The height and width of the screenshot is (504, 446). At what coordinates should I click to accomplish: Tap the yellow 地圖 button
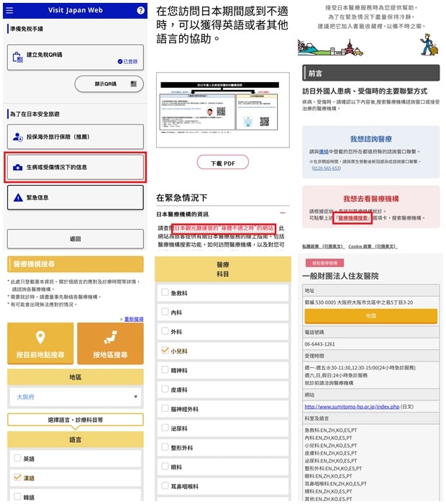click(x=371, y=316)
